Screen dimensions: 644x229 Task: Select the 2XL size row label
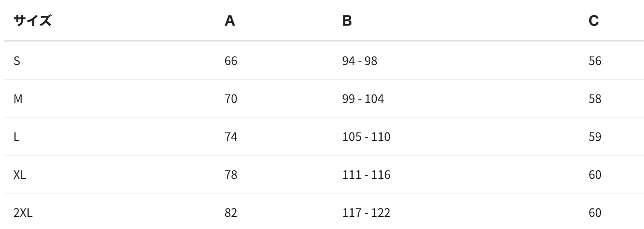pyautogui.click(x=23, y=212)
